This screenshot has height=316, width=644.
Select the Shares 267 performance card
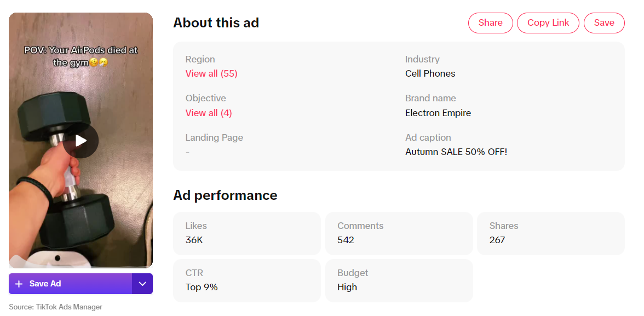(x=550, y=233)
